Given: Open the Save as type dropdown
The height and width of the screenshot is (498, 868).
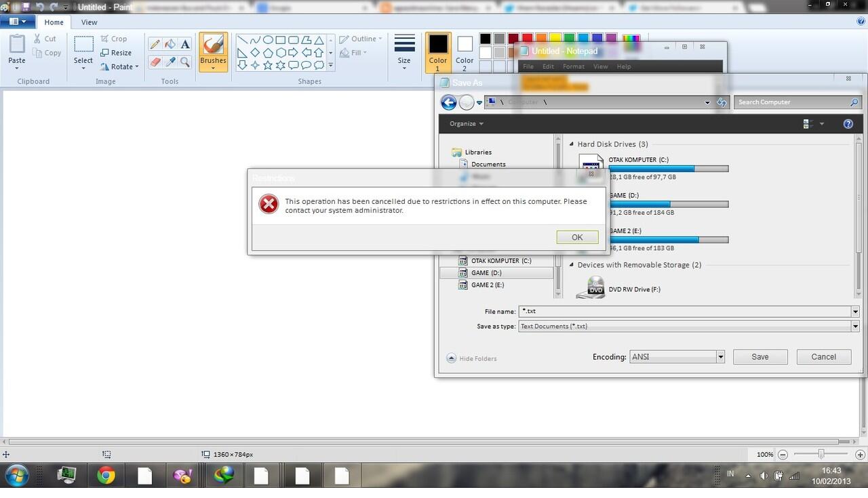Looking at the screenshot, I should [855, 326].
